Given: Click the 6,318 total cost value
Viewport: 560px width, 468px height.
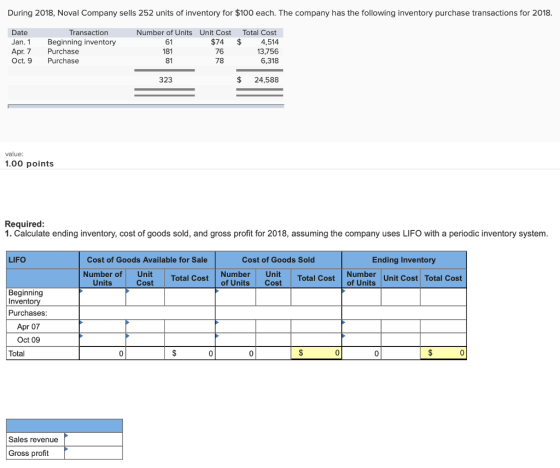Looking at the screenshot, I should [270, 61].
